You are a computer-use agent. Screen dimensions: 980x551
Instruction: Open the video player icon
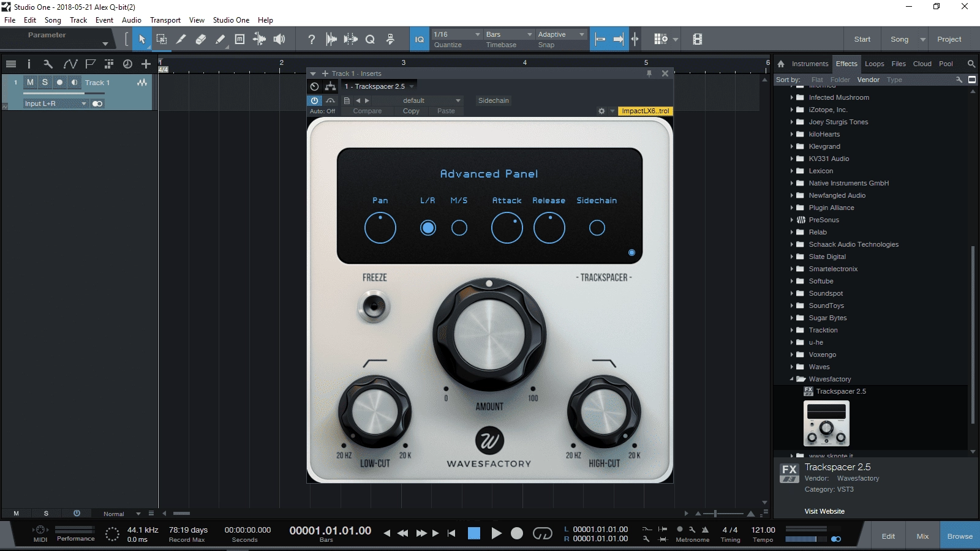(x=697, y=39)
